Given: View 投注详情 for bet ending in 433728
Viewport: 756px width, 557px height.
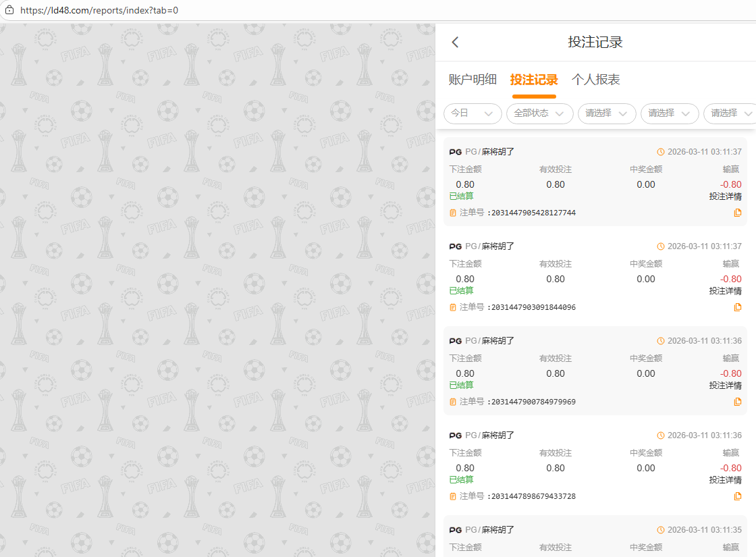Looking at the screenshot, I should [725, 480].
